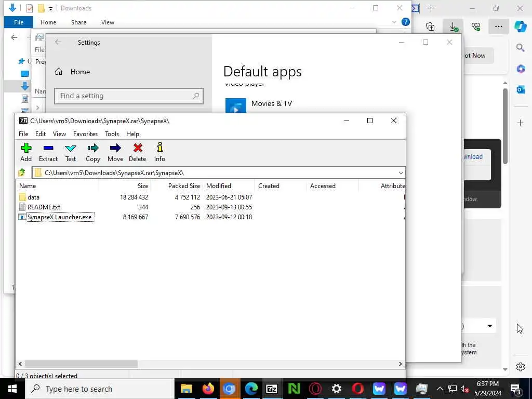532x399 pixels.
Task: Run Test on the archive
Action: tap(71, 152)
